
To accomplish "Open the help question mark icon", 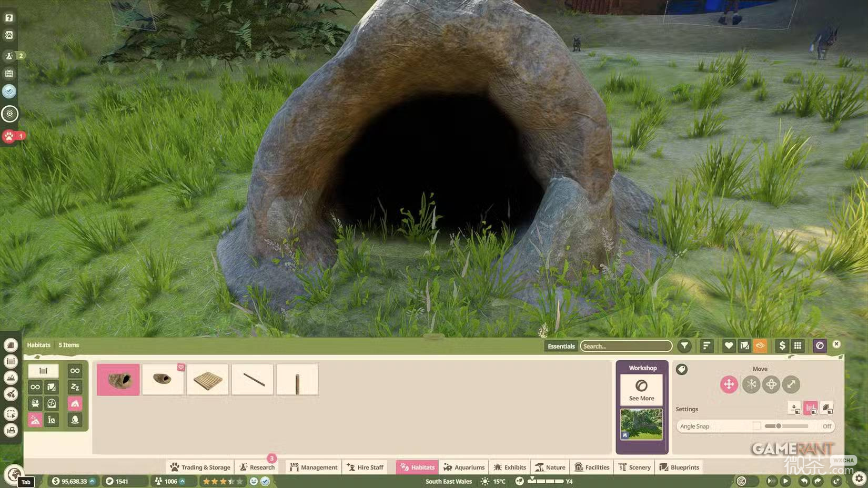I will (9, 18).
